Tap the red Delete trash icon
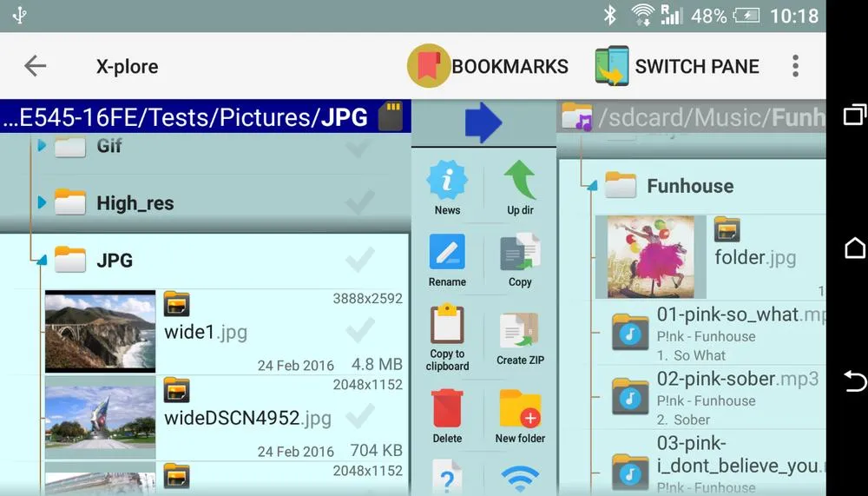868x496 pixels. [x=447, y=408]
